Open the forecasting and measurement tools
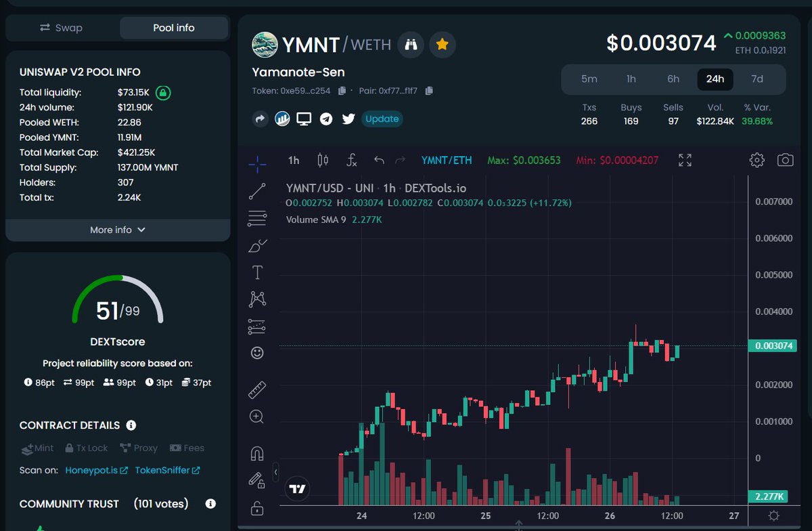The height and width of the screenshot is (531, 812). pyautogui.click(x=257, y=326)
